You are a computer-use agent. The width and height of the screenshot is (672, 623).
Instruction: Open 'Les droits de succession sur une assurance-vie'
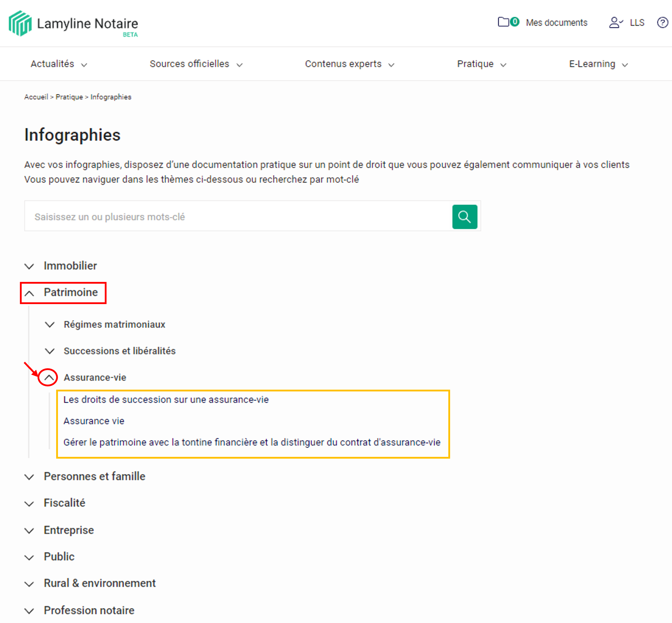166,399
